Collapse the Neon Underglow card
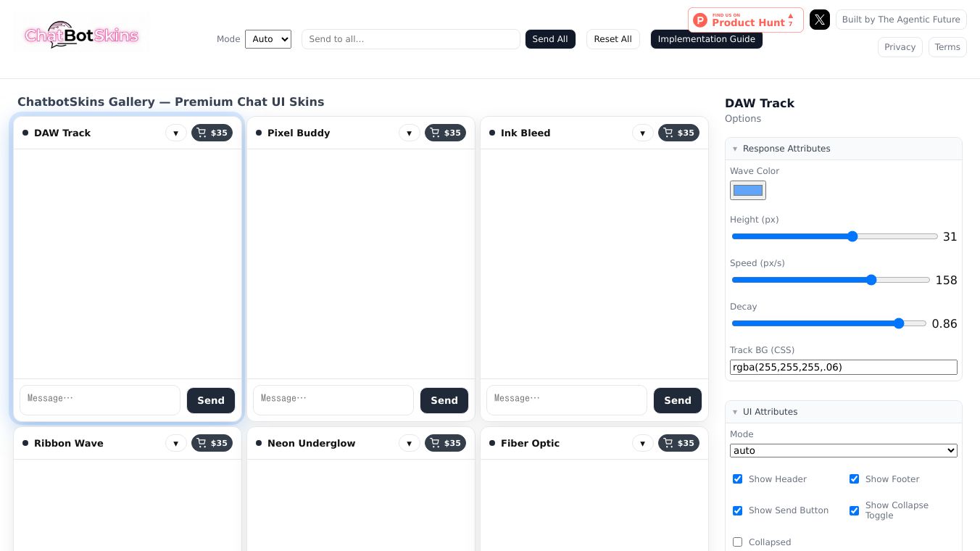980x551 pixels. point(410,443)
